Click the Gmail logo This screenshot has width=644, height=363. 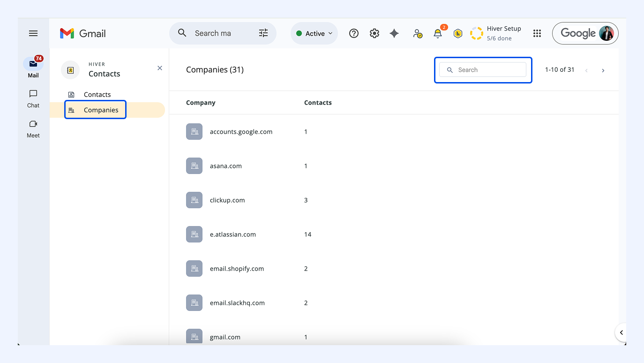(x=83, y=33)
